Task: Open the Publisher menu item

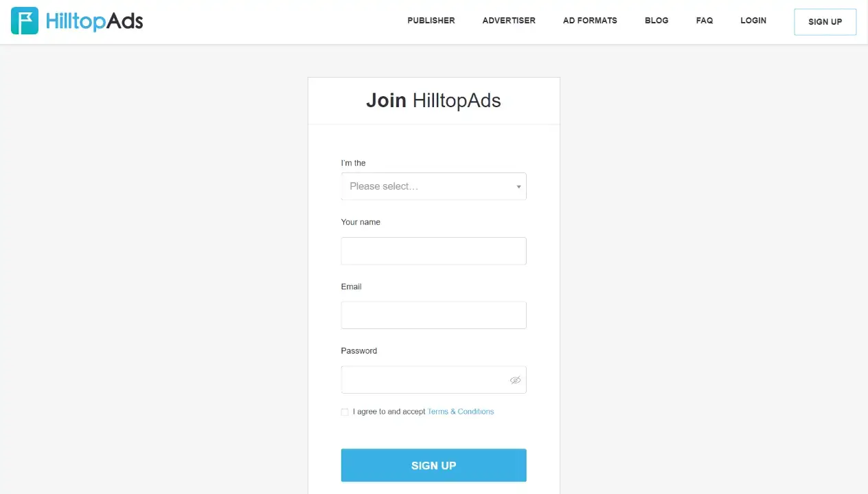Action: click(431, 21)
